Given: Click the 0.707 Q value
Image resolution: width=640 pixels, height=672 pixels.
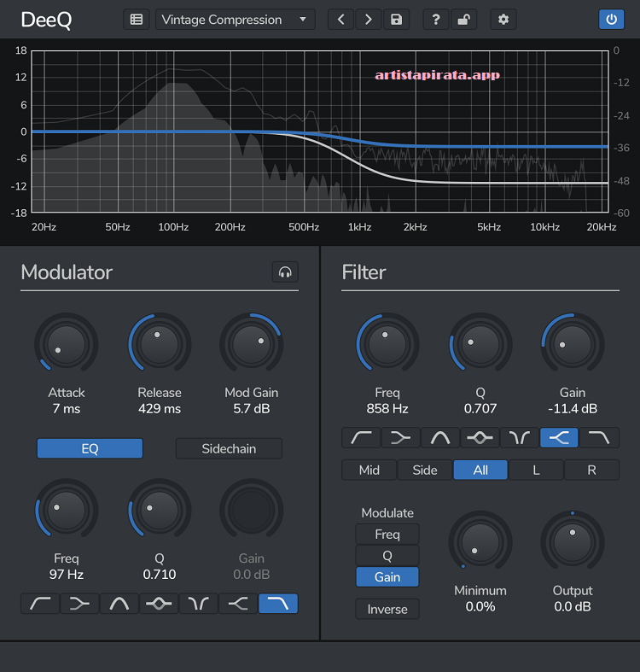Looking at the screenshot, I should (480, 408).
